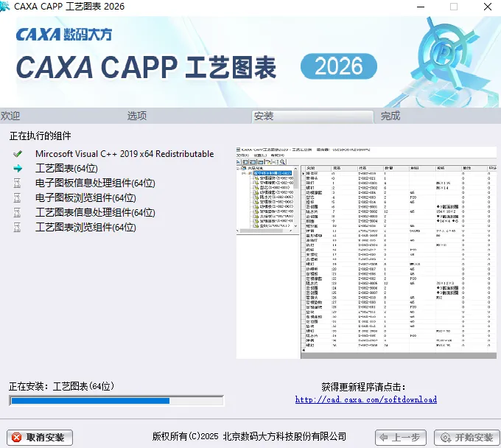This screenshot has width=501, height=448.
Task: Select the 工艺图表(64位) component row
Action: (x=66, y=169)
